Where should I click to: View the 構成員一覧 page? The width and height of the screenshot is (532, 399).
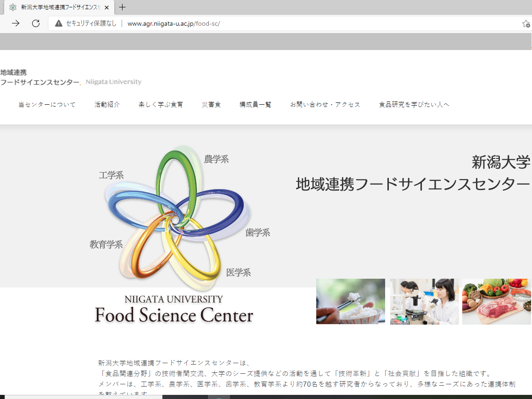click(256, 105)
